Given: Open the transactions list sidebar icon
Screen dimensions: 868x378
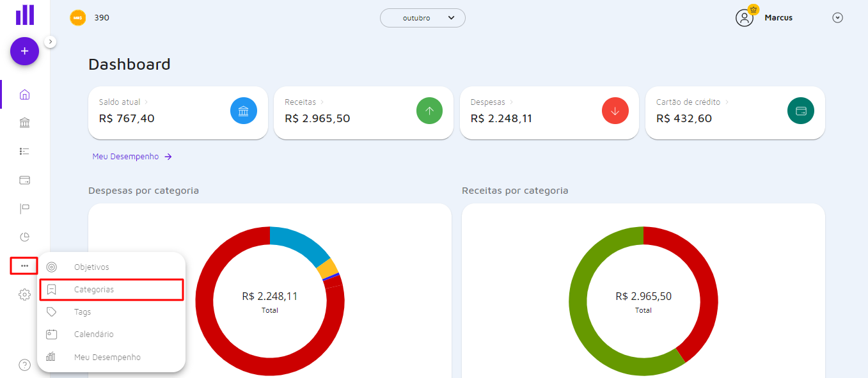Looking at the screenshot, I should tap(24, 152).
